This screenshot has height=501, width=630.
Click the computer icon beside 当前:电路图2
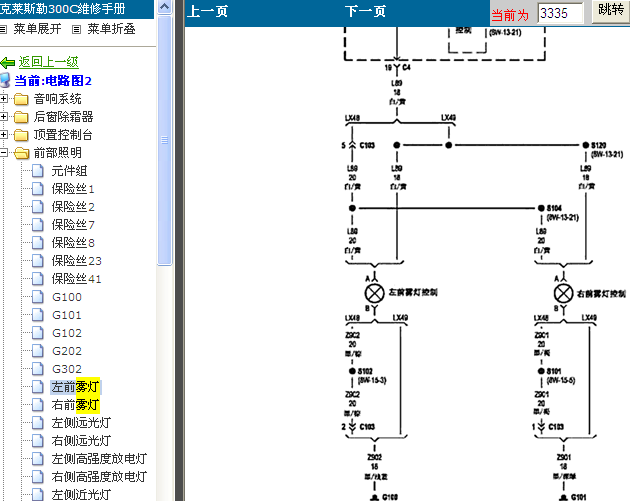pyautogui.click(x=5, y=80)
